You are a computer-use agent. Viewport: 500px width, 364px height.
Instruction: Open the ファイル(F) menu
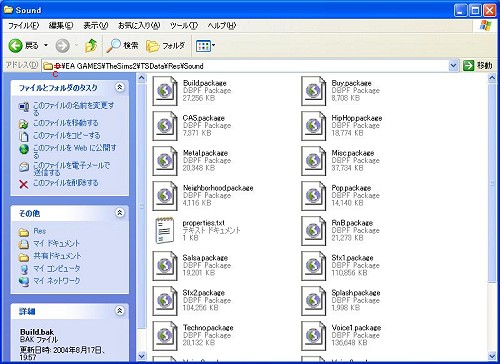pos(24,25)
